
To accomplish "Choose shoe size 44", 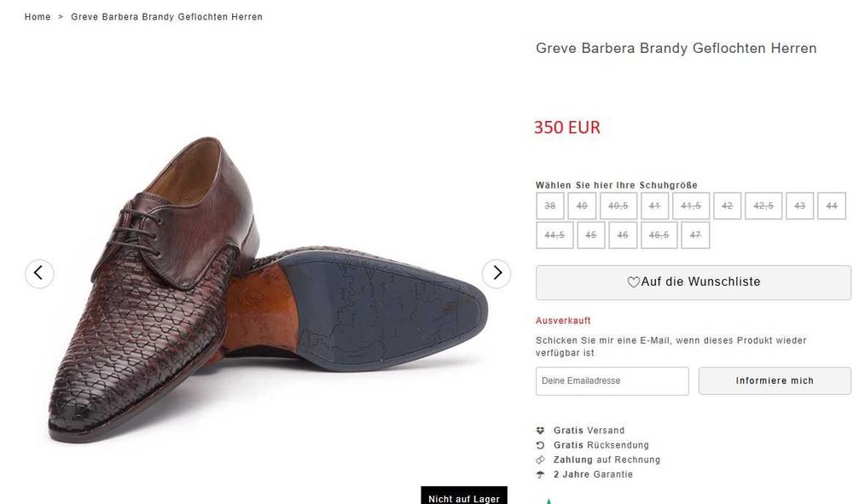I will click(831, 206).
